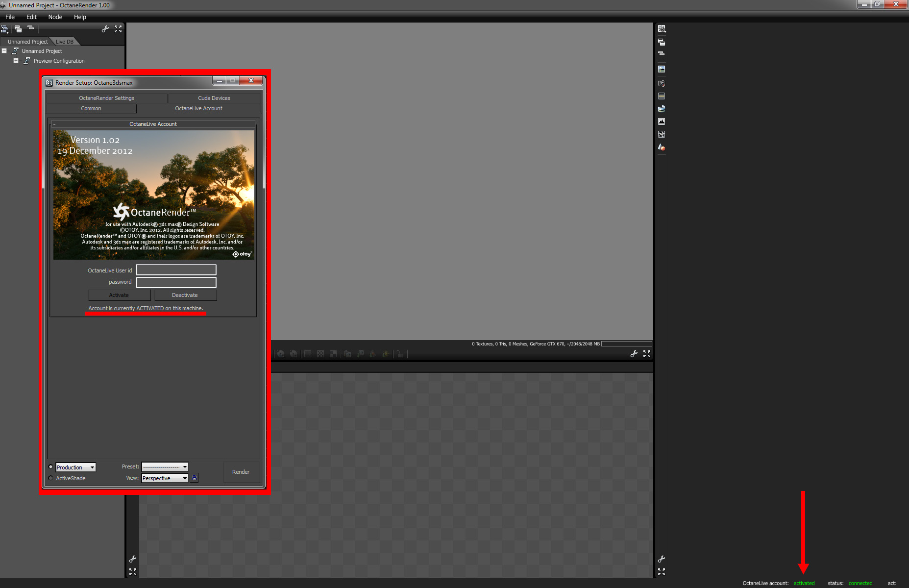This screenshot has width=909, height=588.
Task: Click the wrench icon at bottom of graph editor
Action: point(133,559)
